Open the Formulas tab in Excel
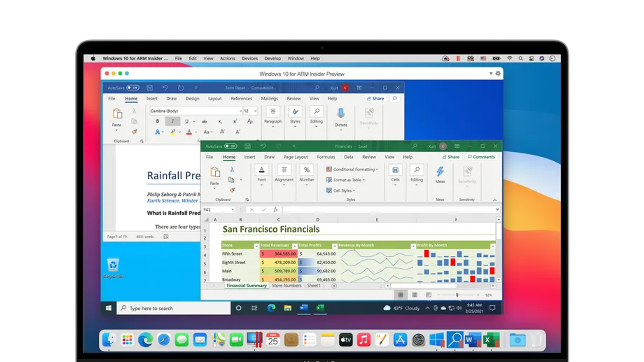644x362 pixels. [x=326, y=157]
